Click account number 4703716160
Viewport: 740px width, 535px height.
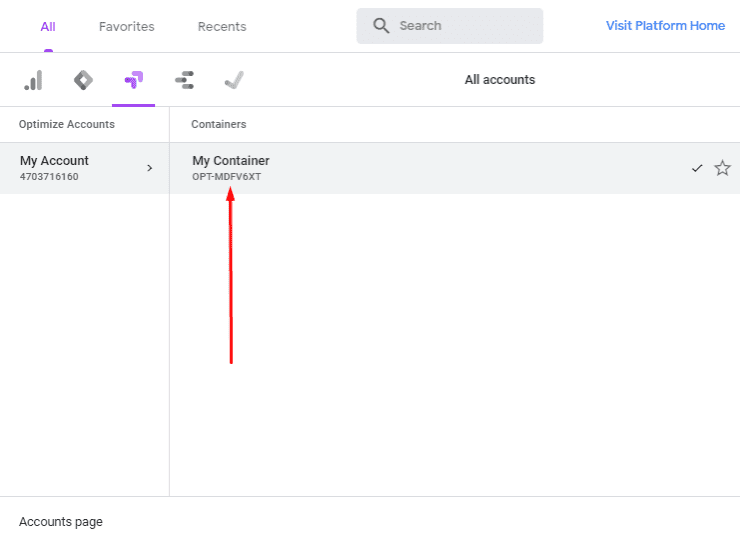[x=49, y=177]
